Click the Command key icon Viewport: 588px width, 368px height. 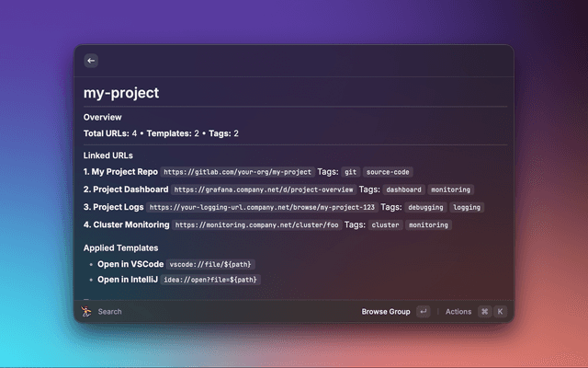pos(484,312)
